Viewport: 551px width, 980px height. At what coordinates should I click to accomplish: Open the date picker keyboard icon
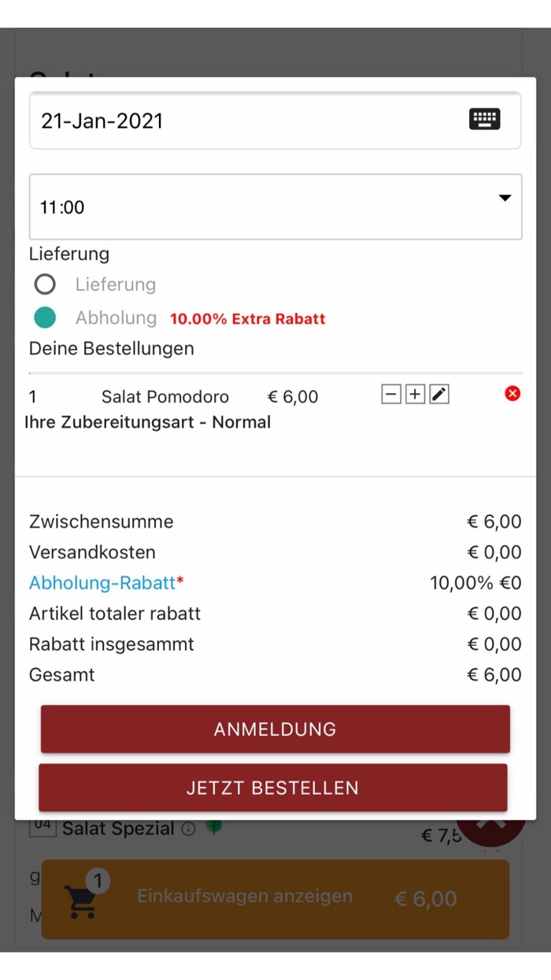coord(485,119)
